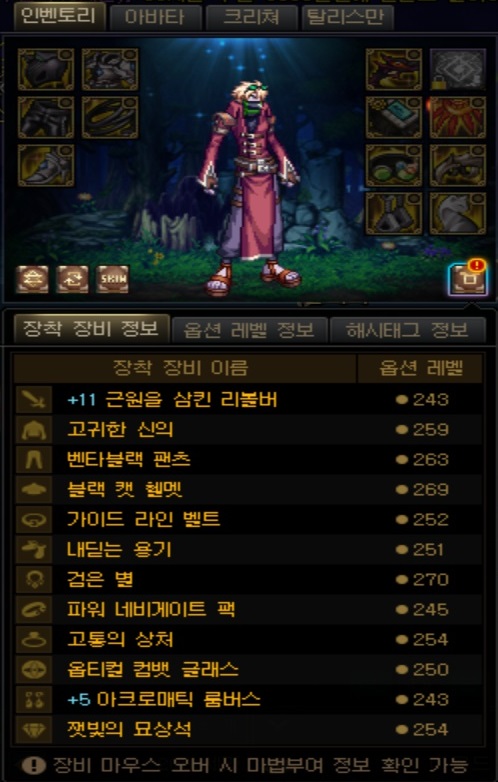The image size is (498, 782).
Task: Open the 크리쳐 tab
Action: click(x=251, y=17)
